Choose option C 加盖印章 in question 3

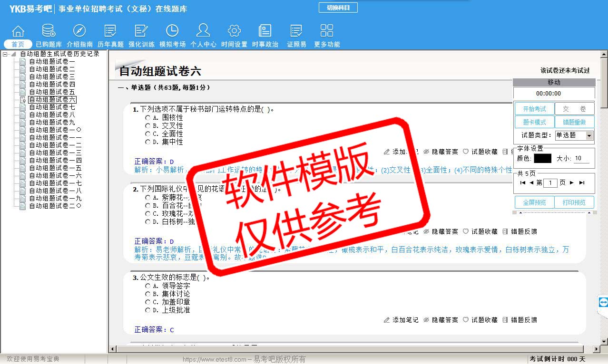click(148, 302)
